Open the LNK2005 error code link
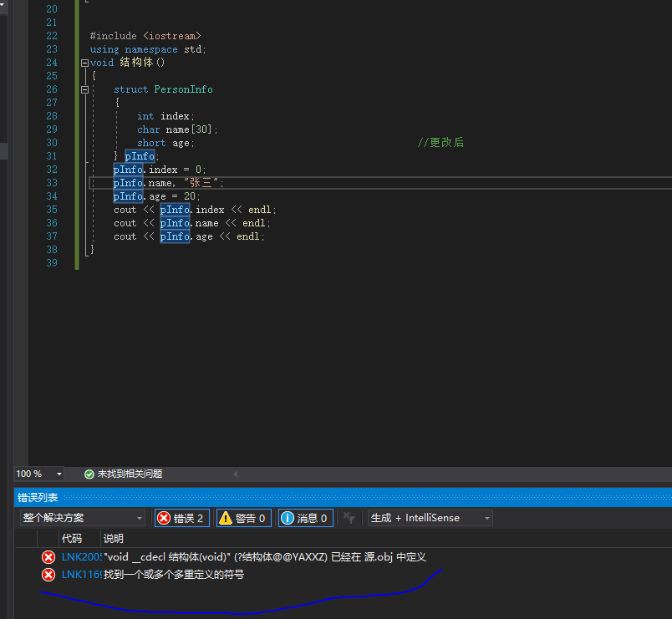The image size is (672, 619). (x=81, y=557)
